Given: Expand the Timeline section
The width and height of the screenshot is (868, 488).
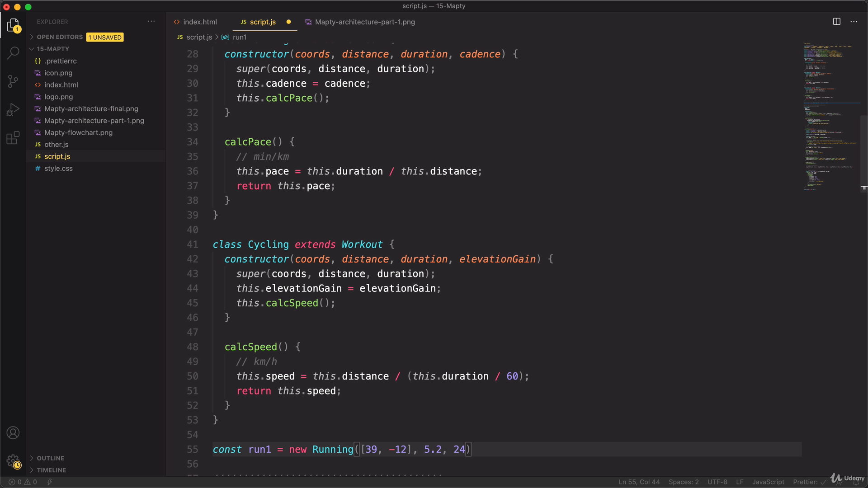Looking at the screenshot, I should 51,470.
